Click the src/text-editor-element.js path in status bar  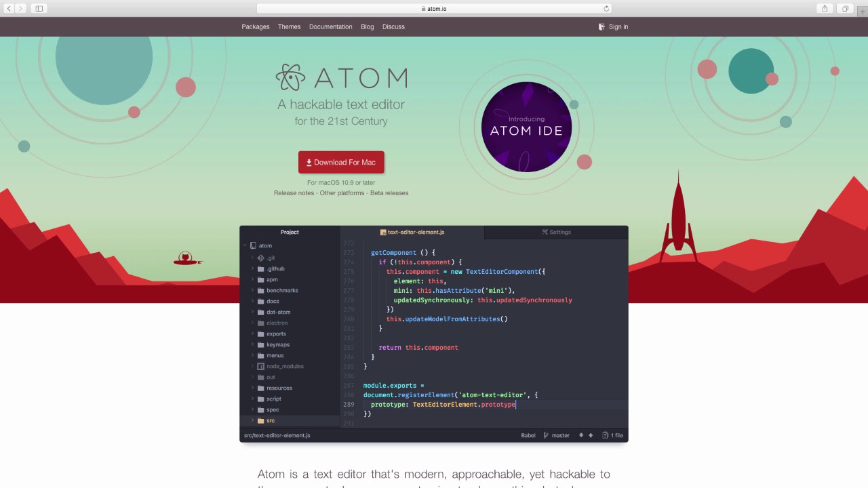[x=277, y=435]
